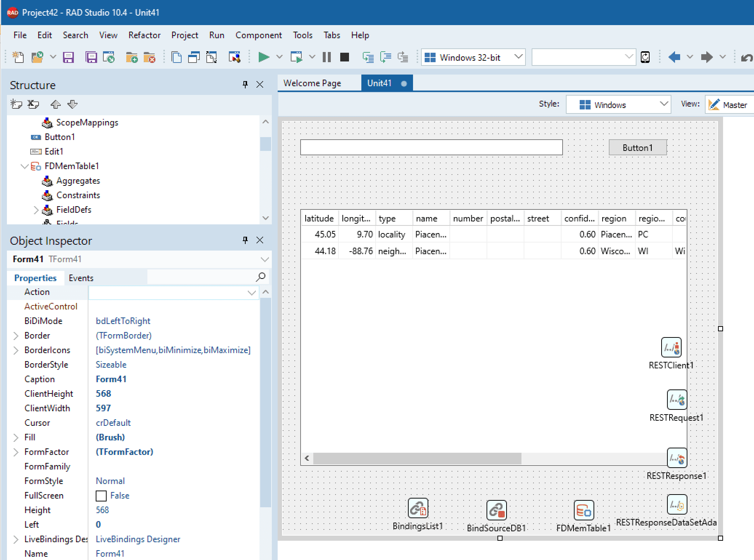Viewport: 754px width, 560px height.
Task: Open the Component menu
Action: pos(258,35)
